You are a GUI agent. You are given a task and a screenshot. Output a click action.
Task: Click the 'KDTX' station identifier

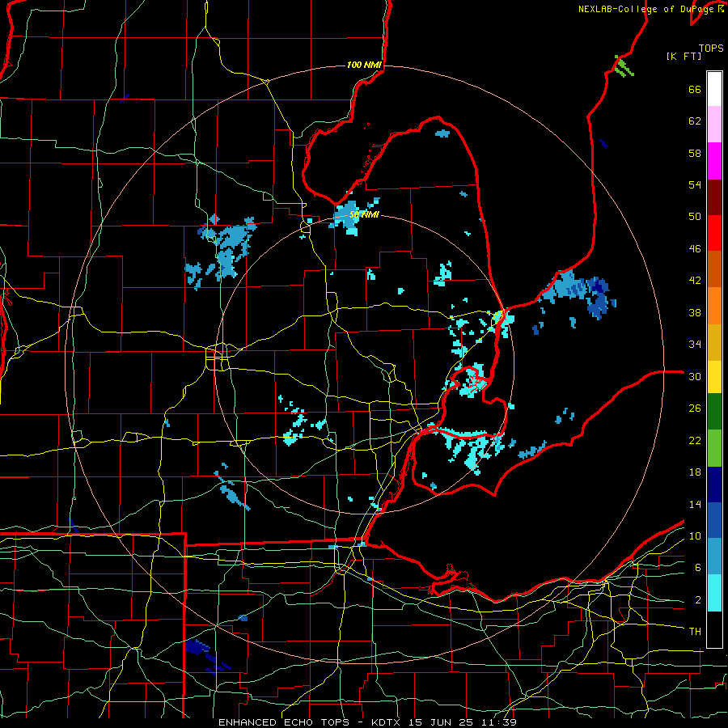387,722
